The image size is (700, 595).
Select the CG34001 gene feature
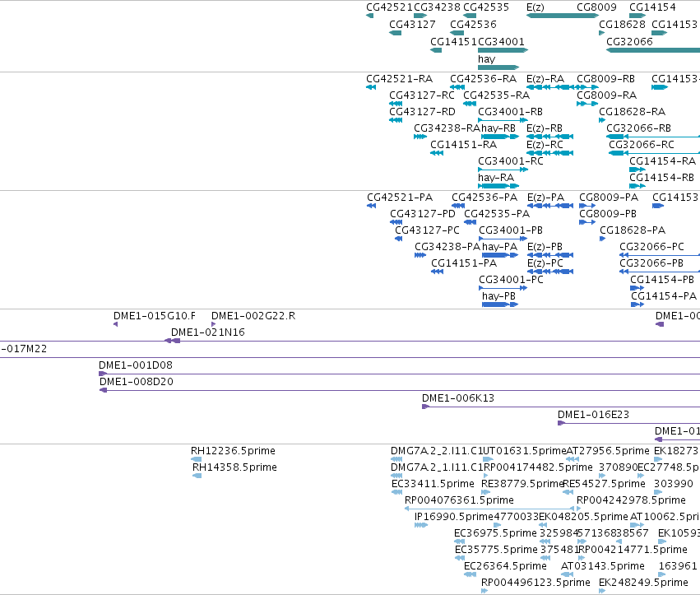[x=503, y=50]
